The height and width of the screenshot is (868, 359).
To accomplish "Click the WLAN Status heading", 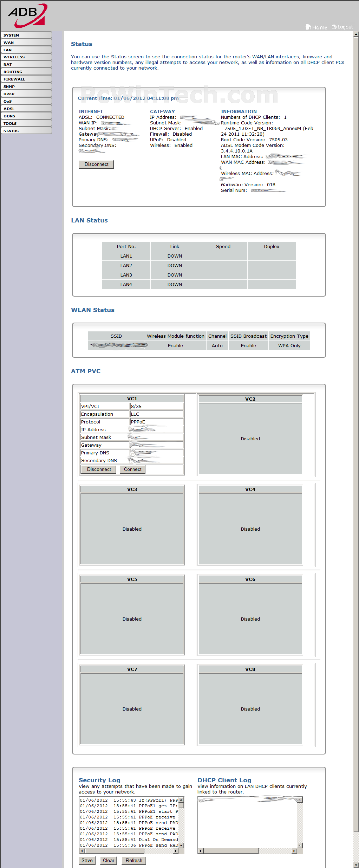I will (93, 310).
